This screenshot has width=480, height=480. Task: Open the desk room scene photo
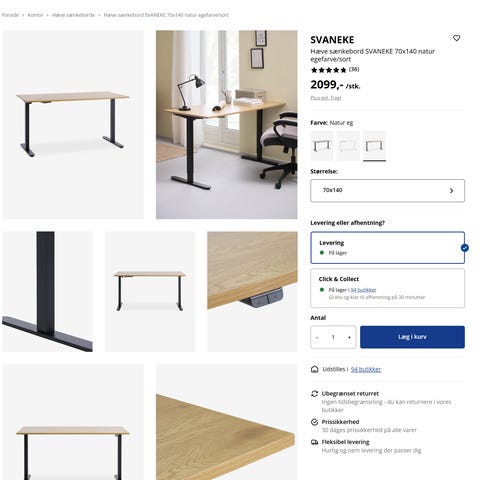point(227,125)
